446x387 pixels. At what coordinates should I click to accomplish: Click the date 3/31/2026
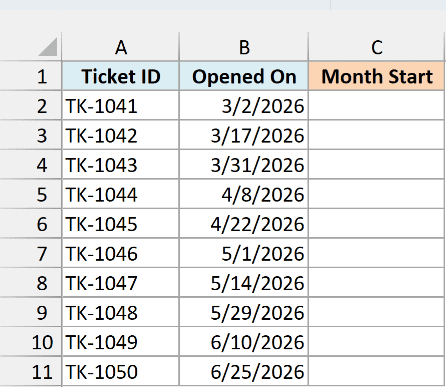[244, 164]
